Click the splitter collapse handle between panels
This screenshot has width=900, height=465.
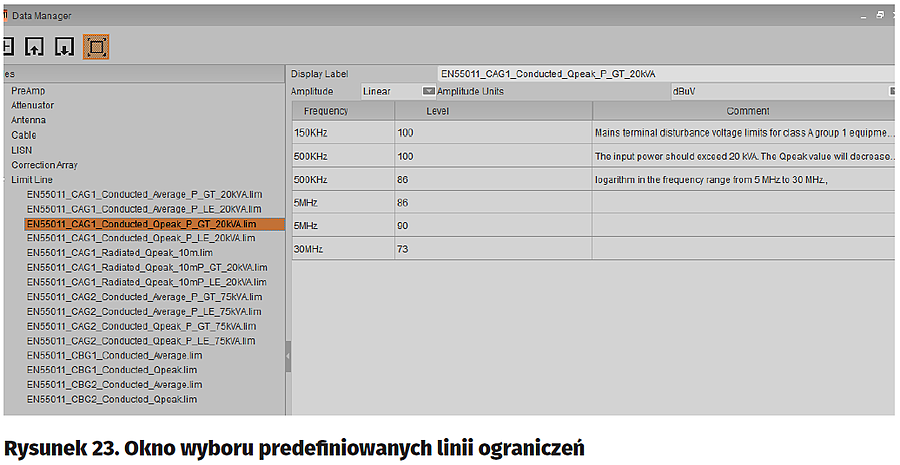tap(288, 356)
